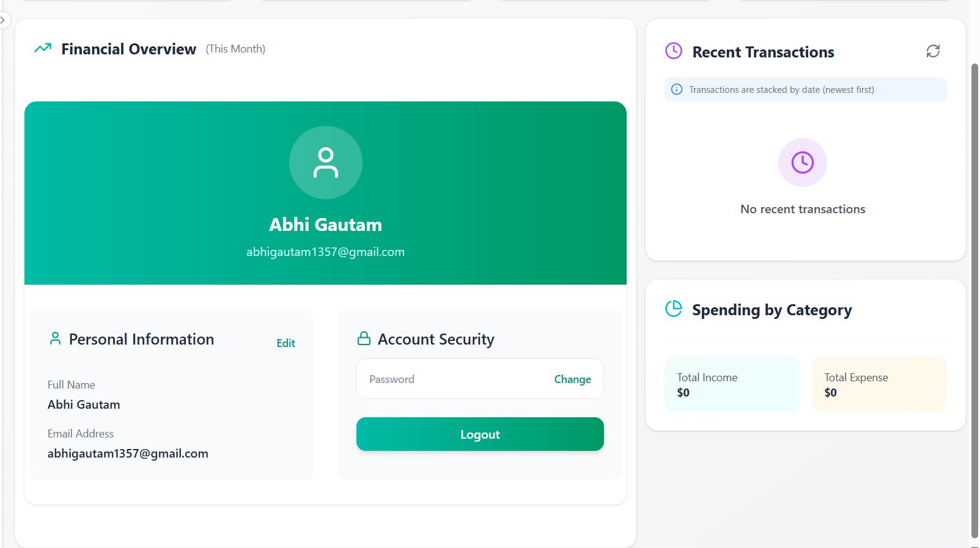Screen dimensions: 980x548
Task: Click the email address in the green banner
Action: 325,252
